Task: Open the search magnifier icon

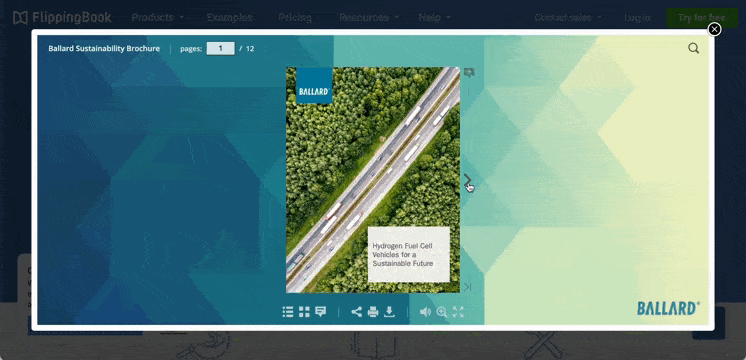Action: coord(693,48)
